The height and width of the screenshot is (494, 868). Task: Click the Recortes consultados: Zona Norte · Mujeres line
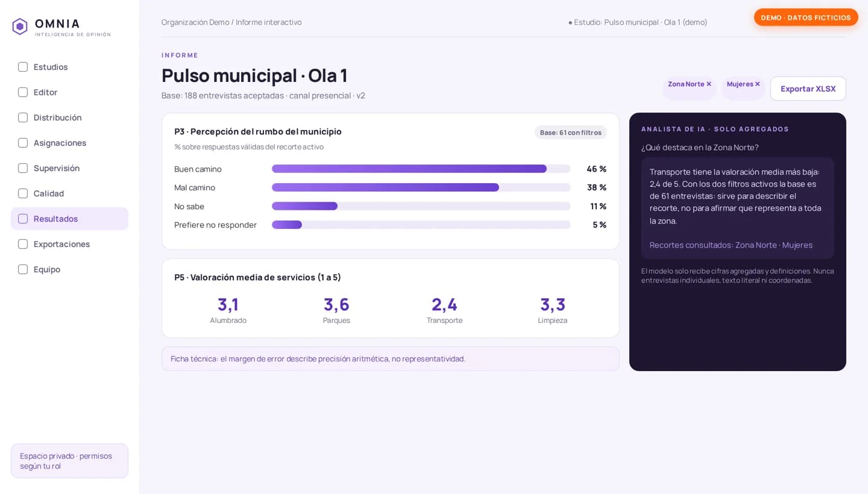click(x=731, y=245)
